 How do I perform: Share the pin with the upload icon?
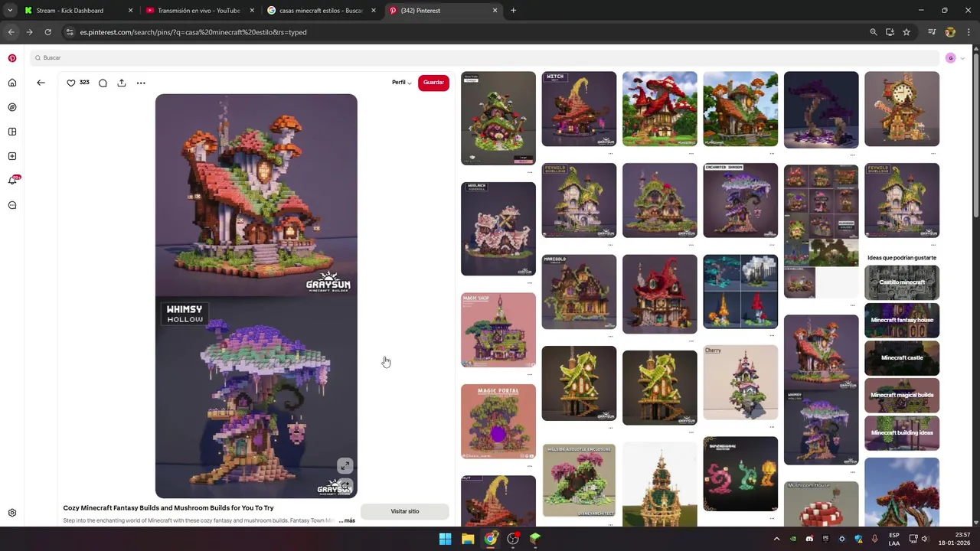pos(122,83)
